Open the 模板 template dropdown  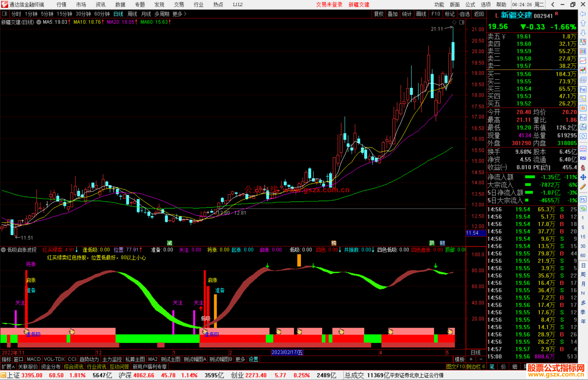click(x=460, y=359)
